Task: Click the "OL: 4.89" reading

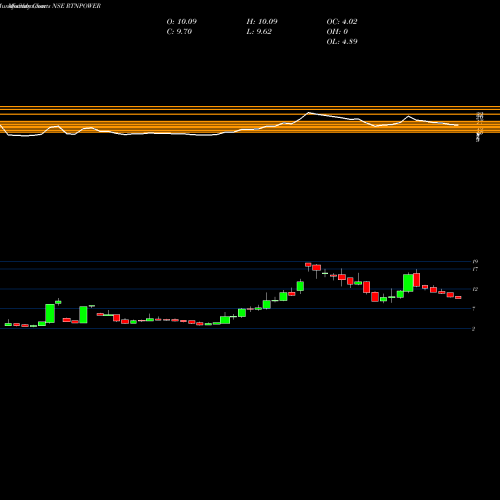Action: pos(342,42)
